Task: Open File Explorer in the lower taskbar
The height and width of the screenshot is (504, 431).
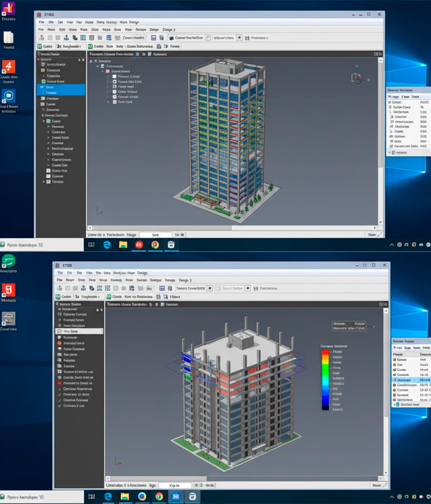Action: pos(125,496)
